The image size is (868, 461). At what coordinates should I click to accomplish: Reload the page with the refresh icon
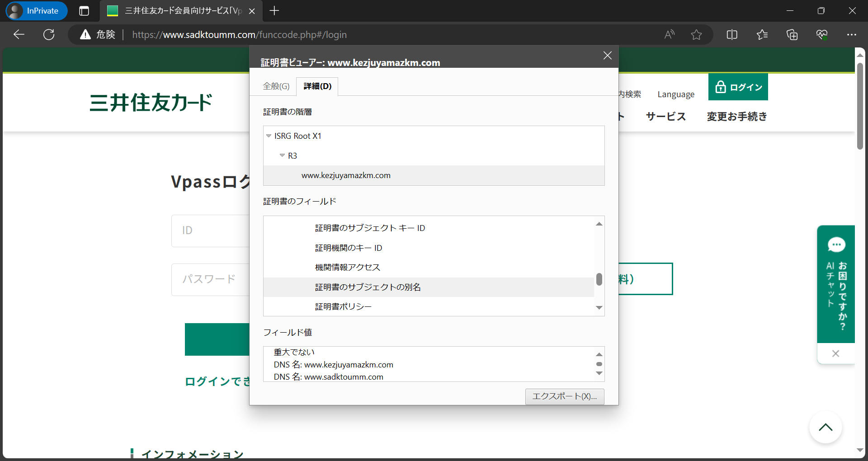click(x=49, y=34)
